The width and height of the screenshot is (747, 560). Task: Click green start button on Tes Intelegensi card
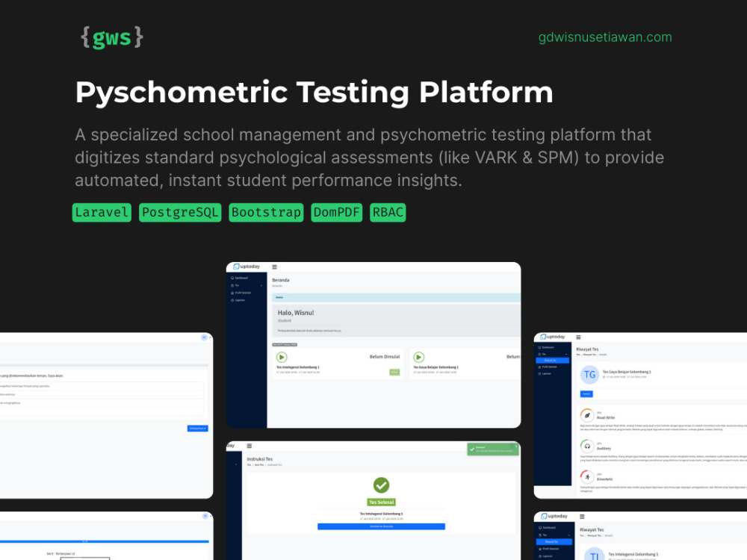394,373
